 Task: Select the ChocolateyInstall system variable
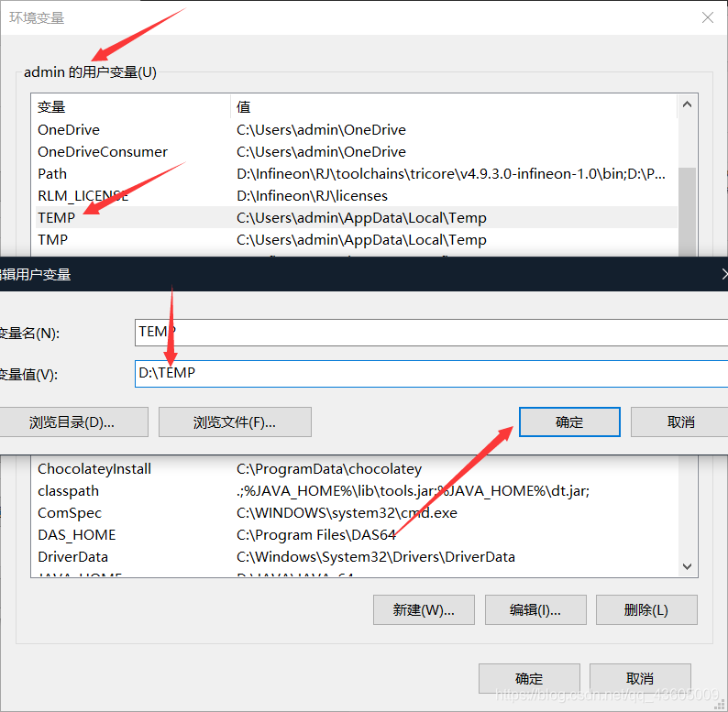(x=356, y=469)
